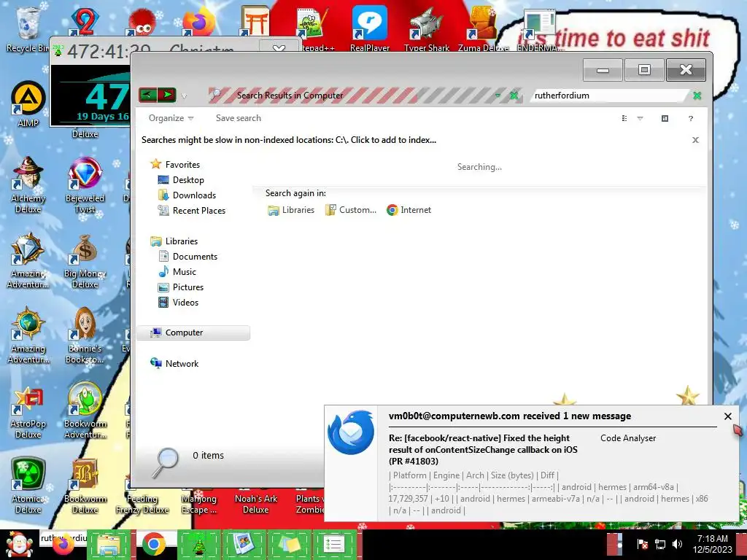Open Bookworm Deluxe desktop shortcut
The height and width of the screenshot is (560, 747).
tap(85, 486)
